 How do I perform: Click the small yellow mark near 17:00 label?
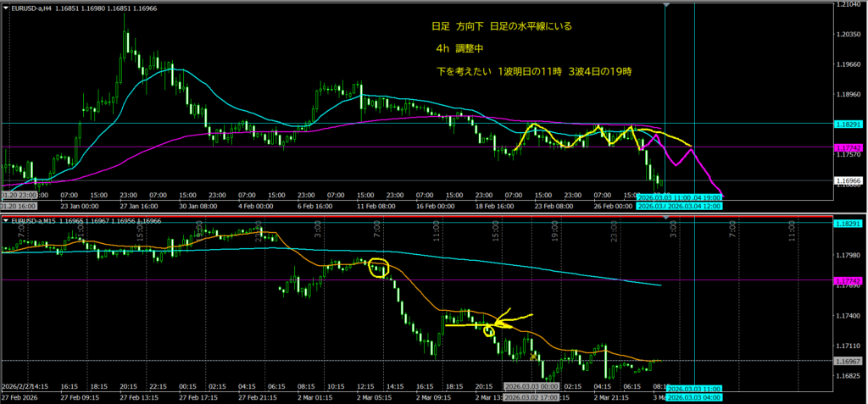533,357
